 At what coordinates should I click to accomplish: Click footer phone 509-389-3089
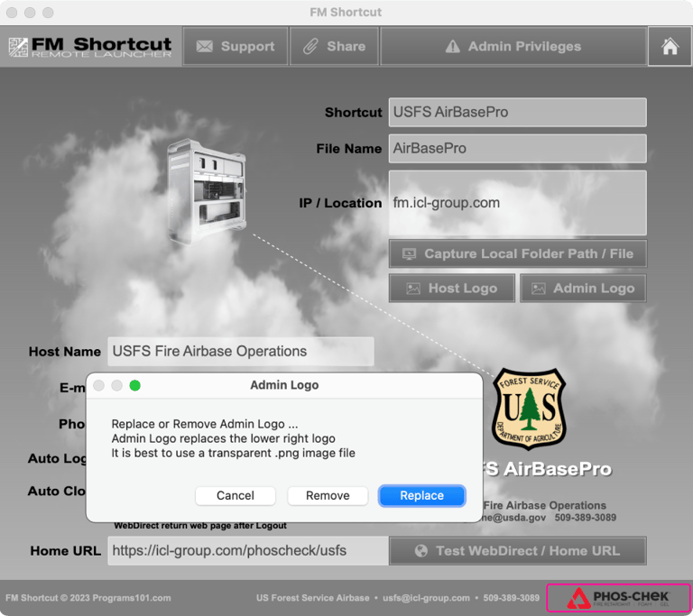click(x=511, y=598)
